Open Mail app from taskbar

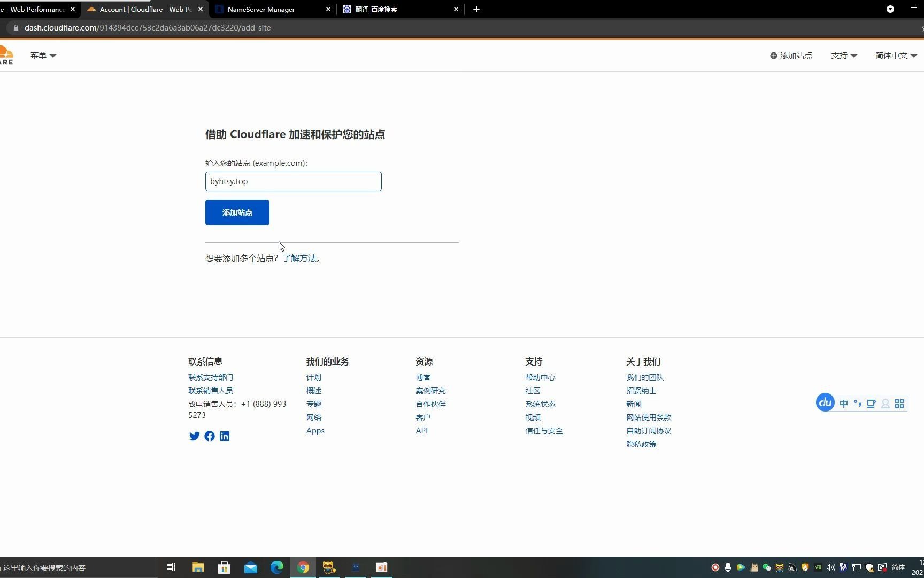point(250,567)
